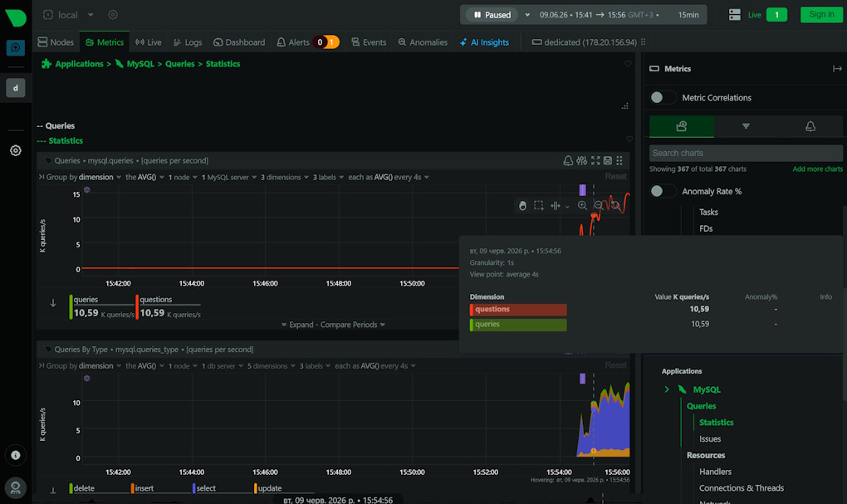Click Add more charts link
This screenshot has width=847, height=504.
pyautogui.click(x=817, y=169)
